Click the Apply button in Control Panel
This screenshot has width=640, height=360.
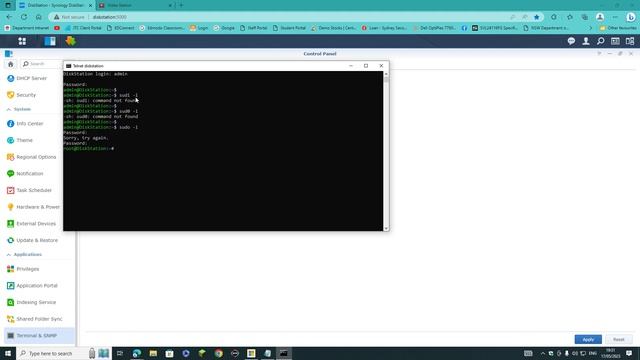click(588, 340)
